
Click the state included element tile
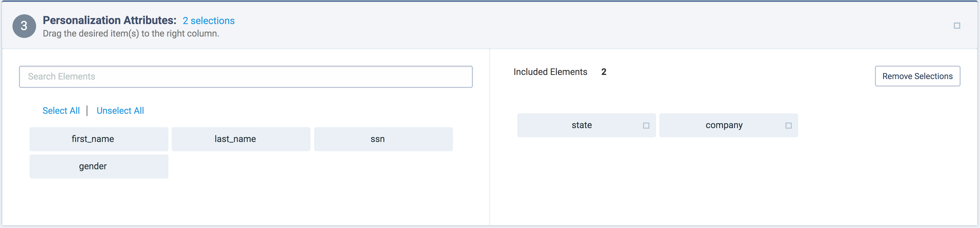coord(586,125)
